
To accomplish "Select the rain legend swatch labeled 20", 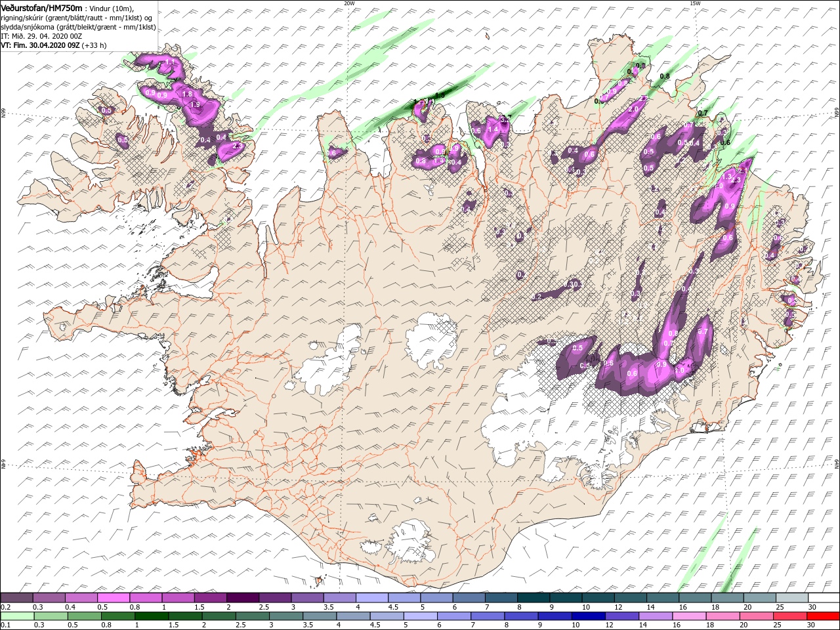I will point(757,616).
